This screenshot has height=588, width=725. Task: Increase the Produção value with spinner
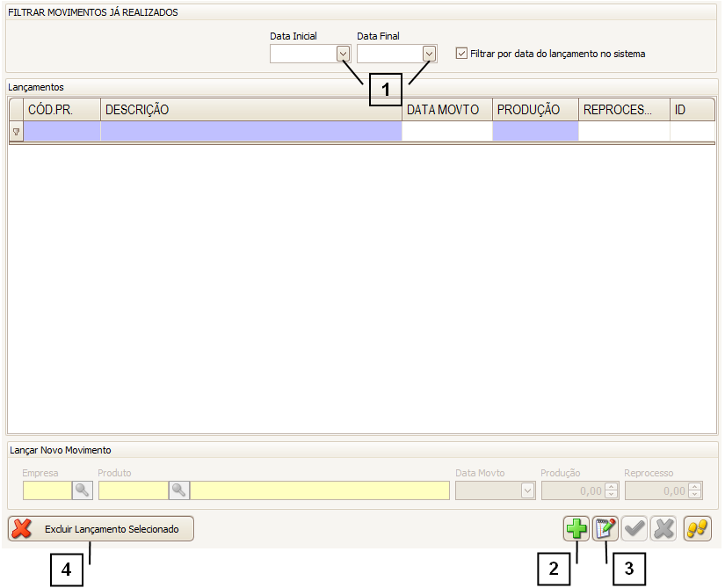click(612, 487)
